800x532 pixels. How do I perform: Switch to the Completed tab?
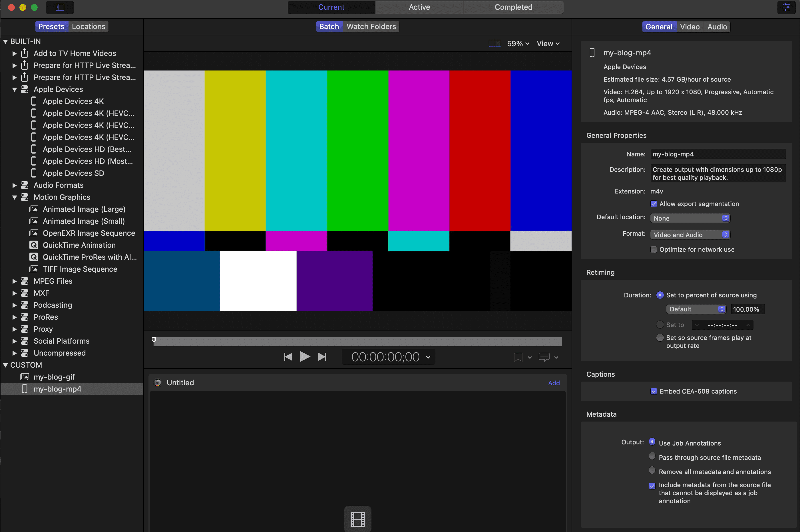513,7
